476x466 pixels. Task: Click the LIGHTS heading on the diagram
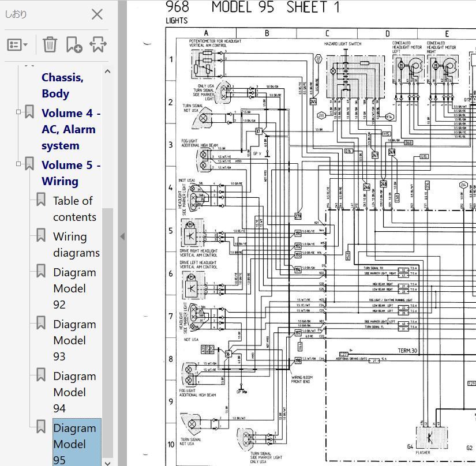tap(177, 21)
